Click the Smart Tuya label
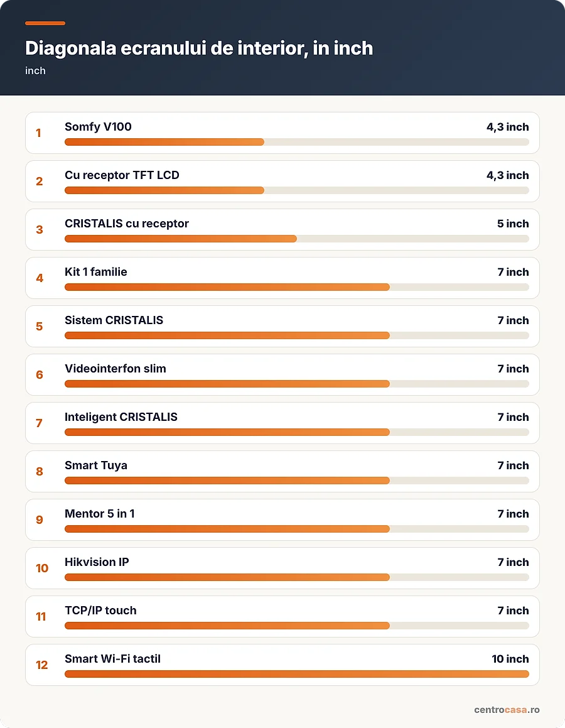Viewport: 565px width, 728px height. 95,465
